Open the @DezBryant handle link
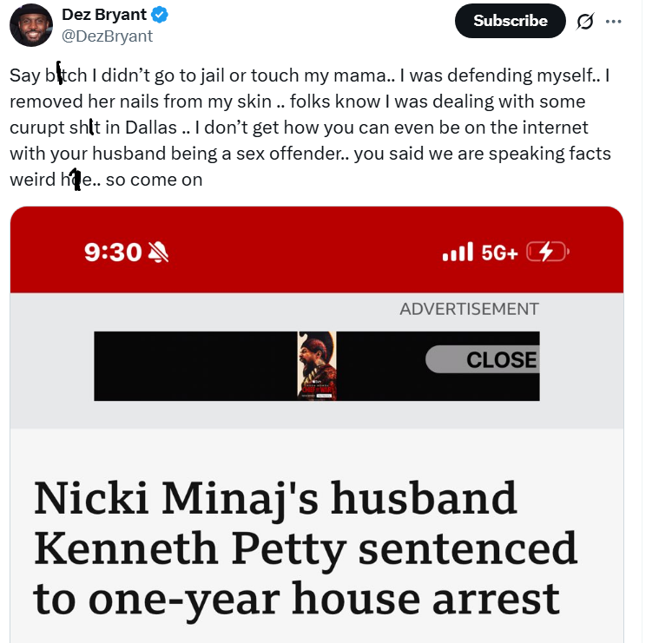672x643 pixels. tap(107, 36)
